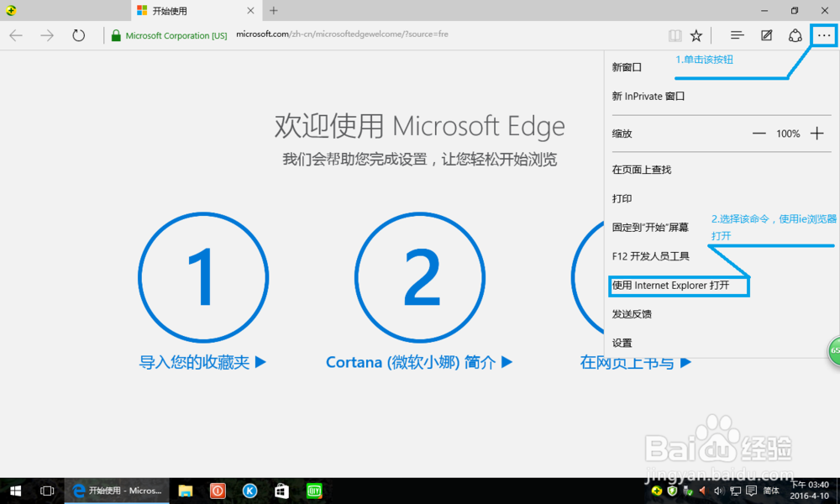
Task: Open the More actions ellipsis button
Action: click(824, 36)
